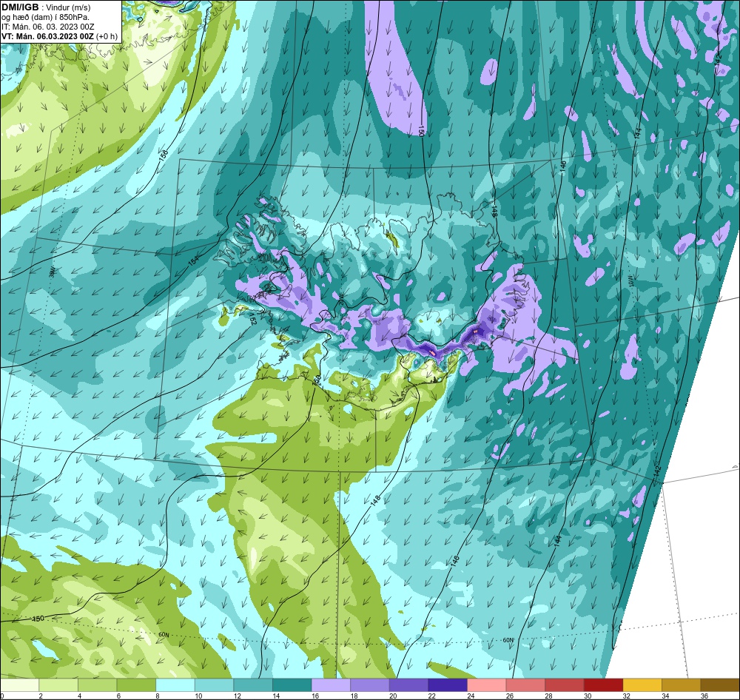This screenshot has height=700, width=740.
Task: Click the legend value label 16
Action: coord(315,696)
